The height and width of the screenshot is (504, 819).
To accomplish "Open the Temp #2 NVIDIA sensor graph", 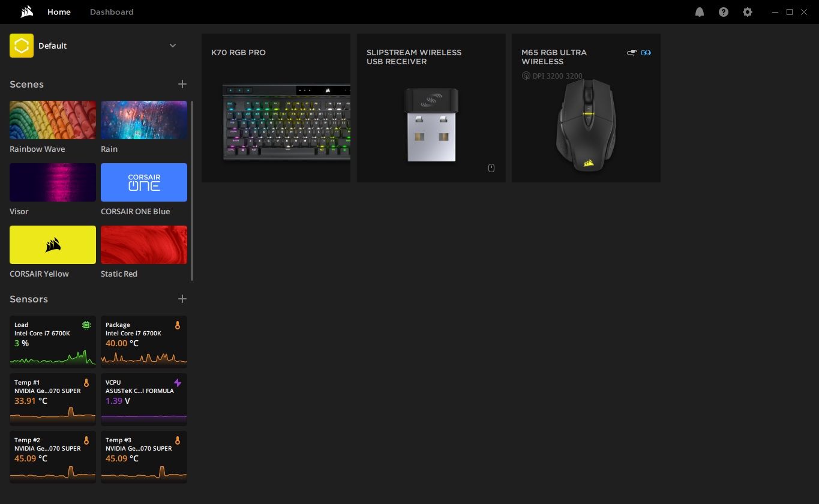I will point(53,456).
